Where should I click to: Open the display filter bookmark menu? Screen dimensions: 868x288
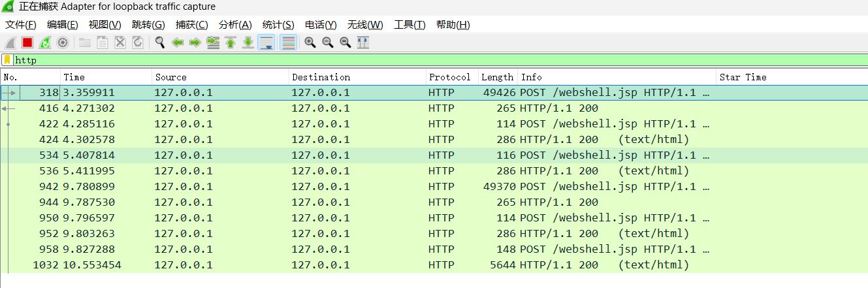pos(7,60)
